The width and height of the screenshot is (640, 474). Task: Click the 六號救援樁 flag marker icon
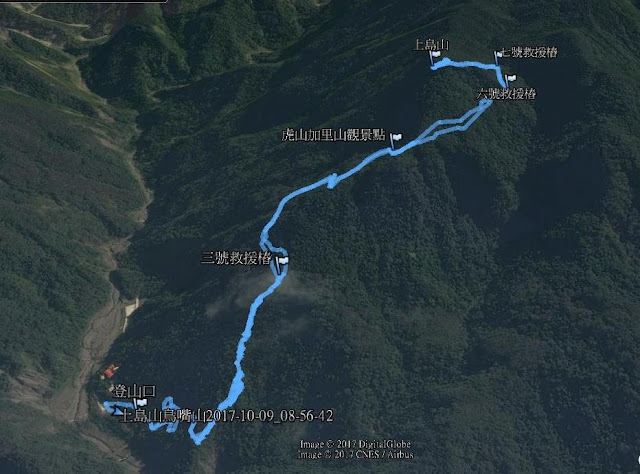tap(511, 78)
